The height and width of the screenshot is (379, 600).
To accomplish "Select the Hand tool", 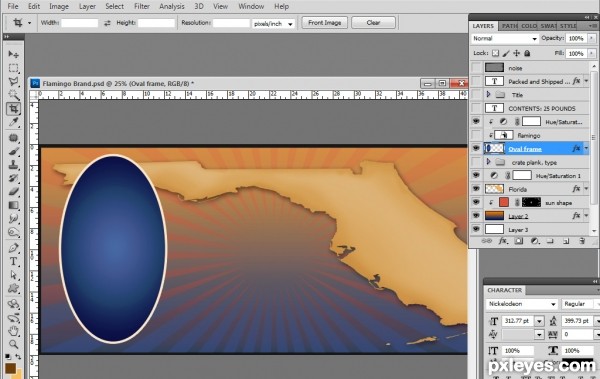I will [13, 331].
